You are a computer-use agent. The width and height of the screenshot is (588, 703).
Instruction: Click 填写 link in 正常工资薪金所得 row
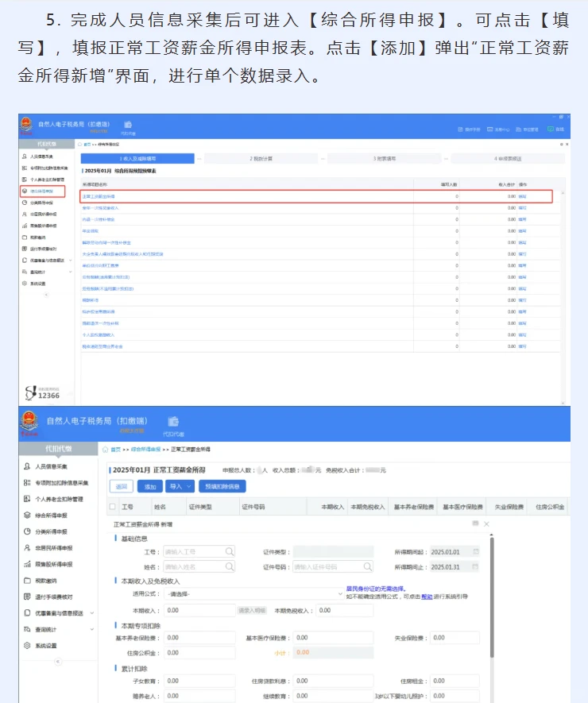[x=523, y=196]
